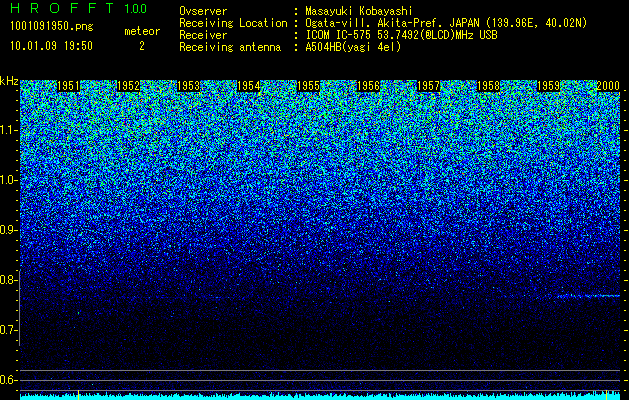This screenshot has height=400, width=629.
Task: Click the 1955 time marker label
Action: tap(308, 86)
